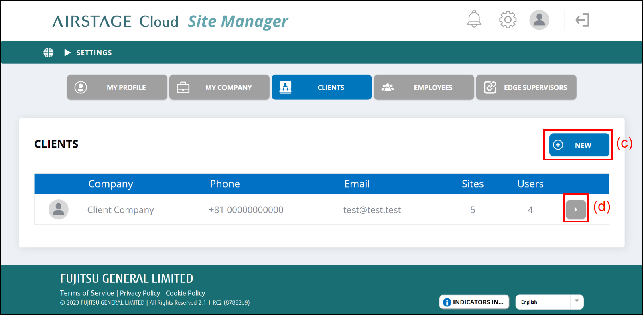Click the Client Company avatar icon
644x316 pixels.
(x=59, y=209)
